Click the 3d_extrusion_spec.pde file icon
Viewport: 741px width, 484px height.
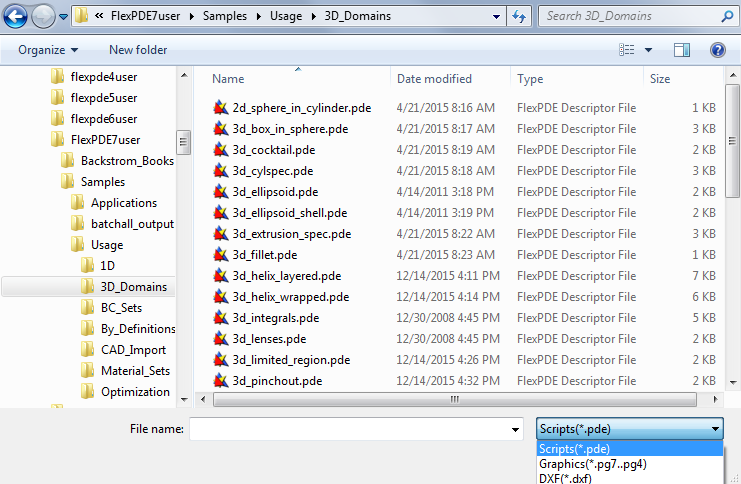pyautogui.click(x=221, y=233)
